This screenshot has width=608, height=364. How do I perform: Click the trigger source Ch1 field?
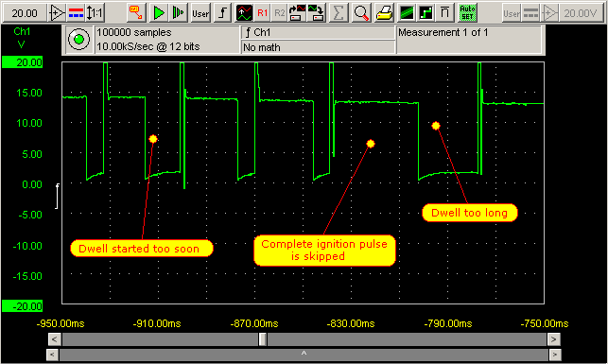click(318, 32)
